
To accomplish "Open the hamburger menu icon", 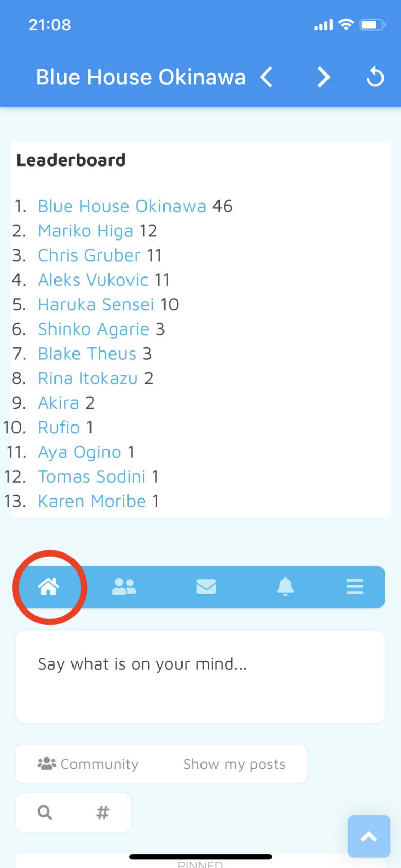I will click(355, 586).
